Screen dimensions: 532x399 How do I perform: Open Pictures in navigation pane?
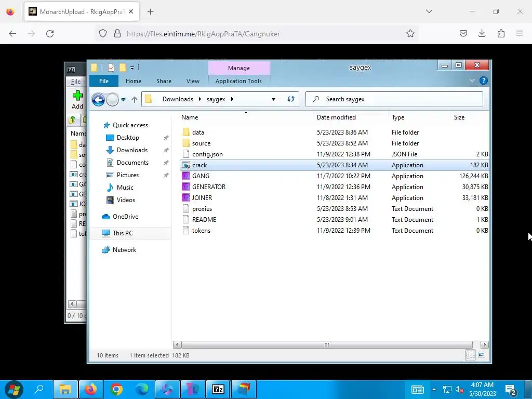[x=128, y=175]
